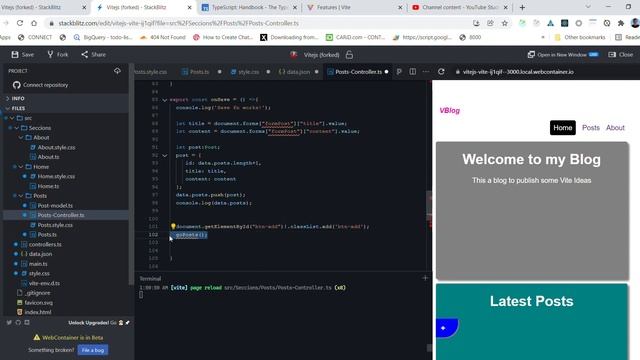Viewport: 640px width, 360px height.
Task: Click the cloud upload icon in PROJECT panel
Action: coord(118,71)
